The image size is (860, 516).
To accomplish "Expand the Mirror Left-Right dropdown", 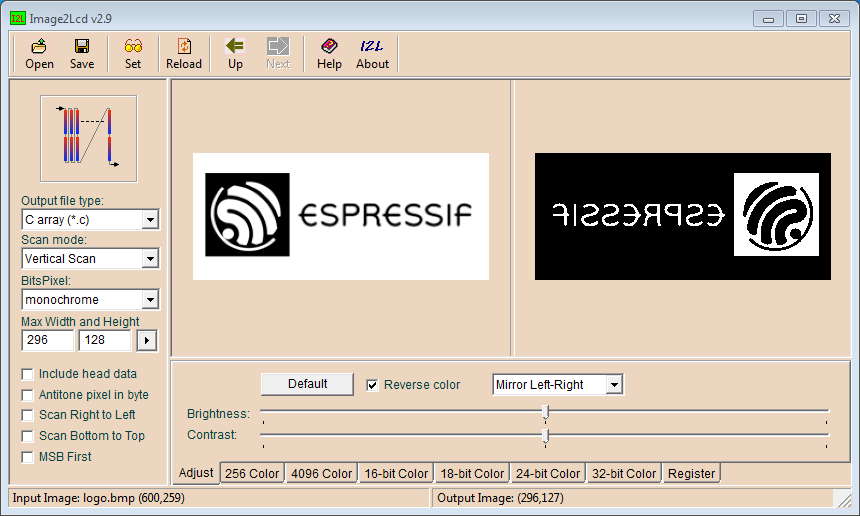I will (614, 385).
